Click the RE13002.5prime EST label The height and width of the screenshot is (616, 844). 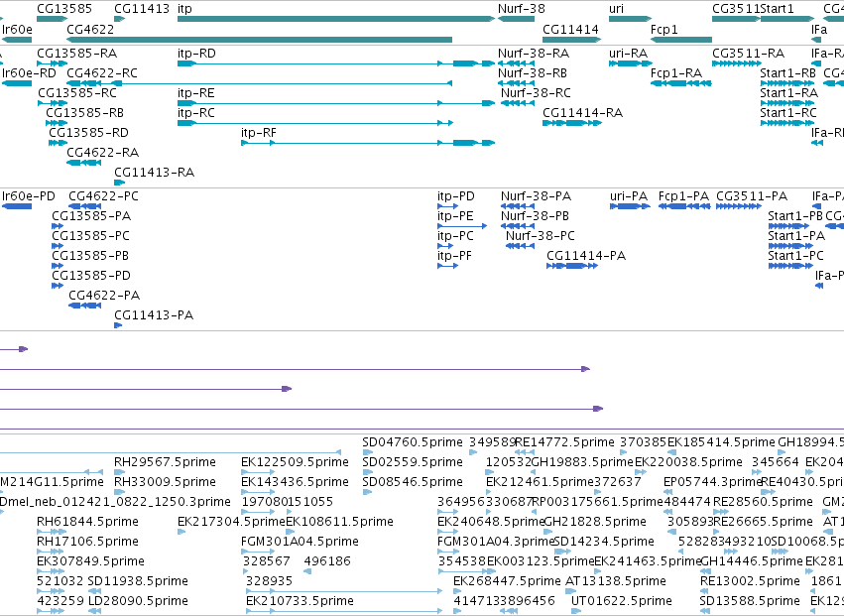(751, 581)
